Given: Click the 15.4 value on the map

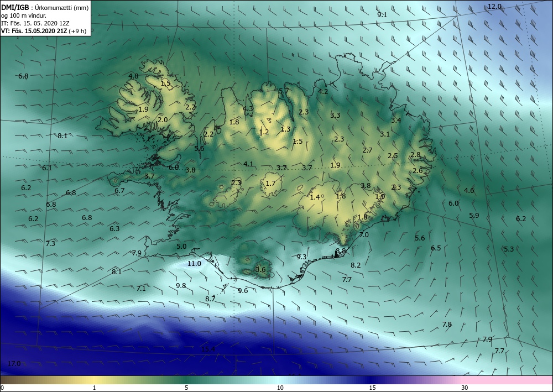Looking at the screenshot, I should (x=208, y=349).
